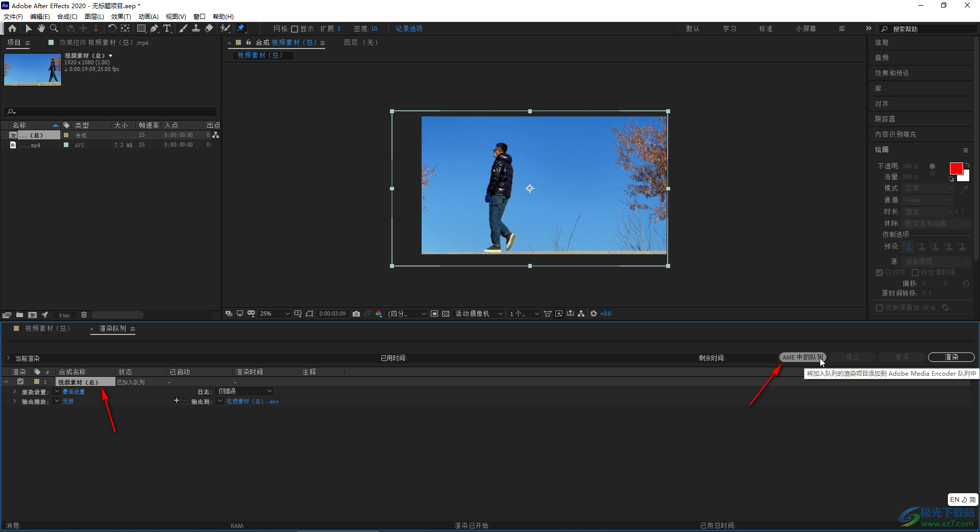
Task: Open the 活动摄像机 camera dropdown
Action: [x=478, y=313]
